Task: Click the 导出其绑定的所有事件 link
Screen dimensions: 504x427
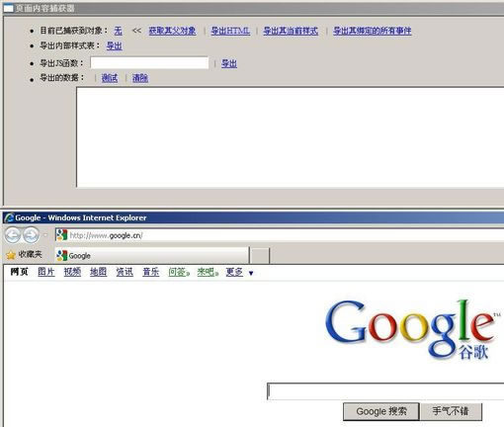Action: [x=373, y=31]
